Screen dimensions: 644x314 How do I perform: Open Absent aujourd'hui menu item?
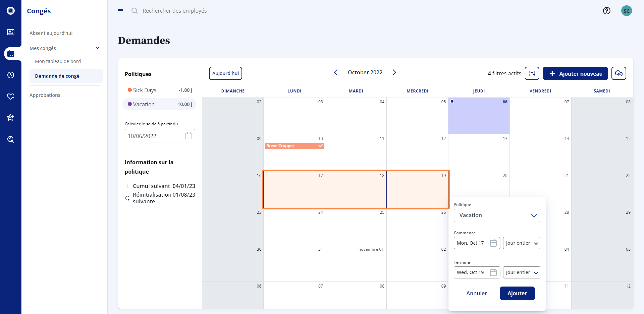point(51,33)
